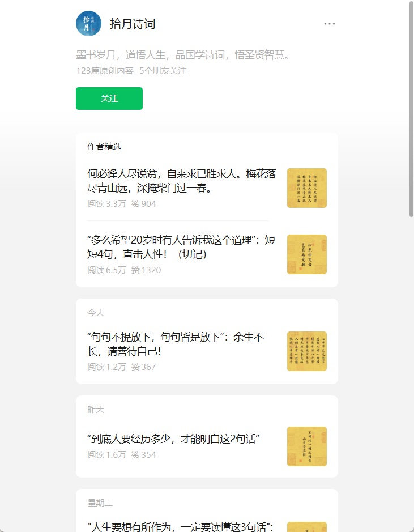Click the 昨天 date label

coord(96,409)
